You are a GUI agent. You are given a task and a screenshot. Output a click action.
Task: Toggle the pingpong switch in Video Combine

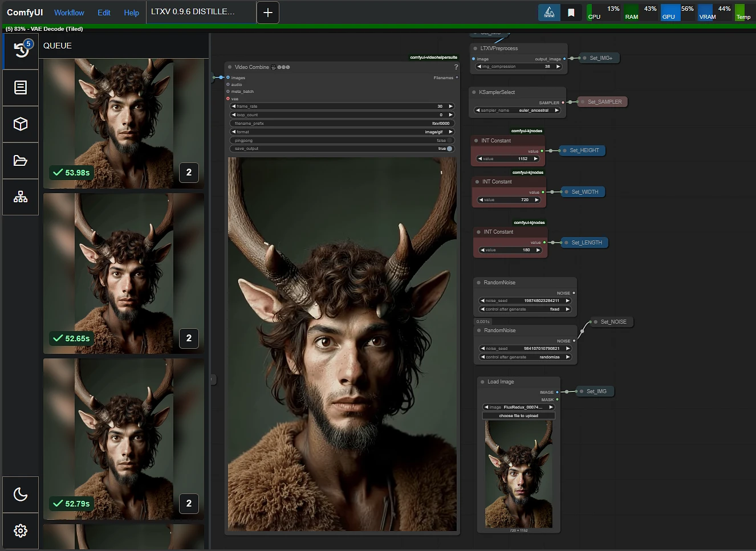pos(449,140)
